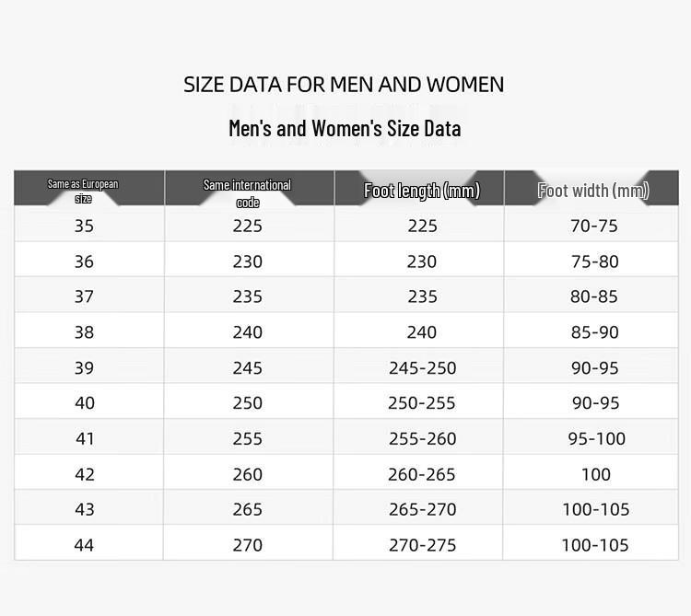Click European size 35 cell

click(84, 226)
